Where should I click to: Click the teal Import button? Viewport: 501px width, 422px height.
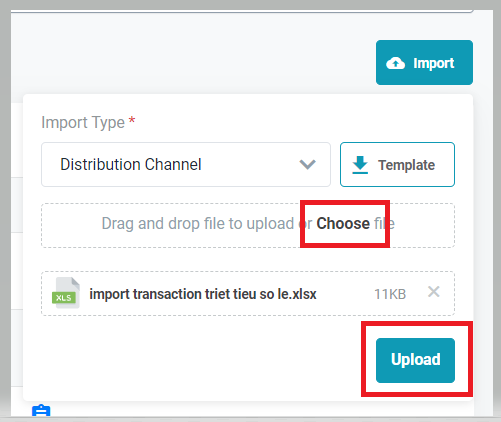pyautogui.click(x=424, y=63)
